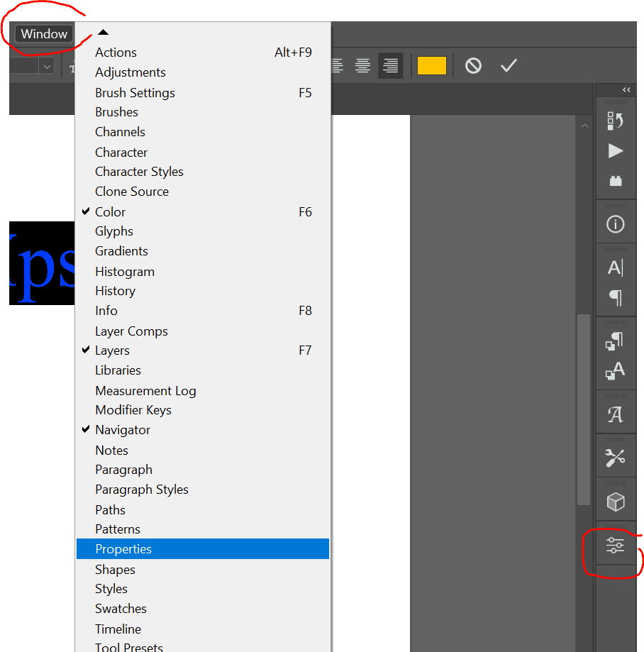644x652 pixels.
Task: Open the History panel icon
Action: click(x=616, y=121)
